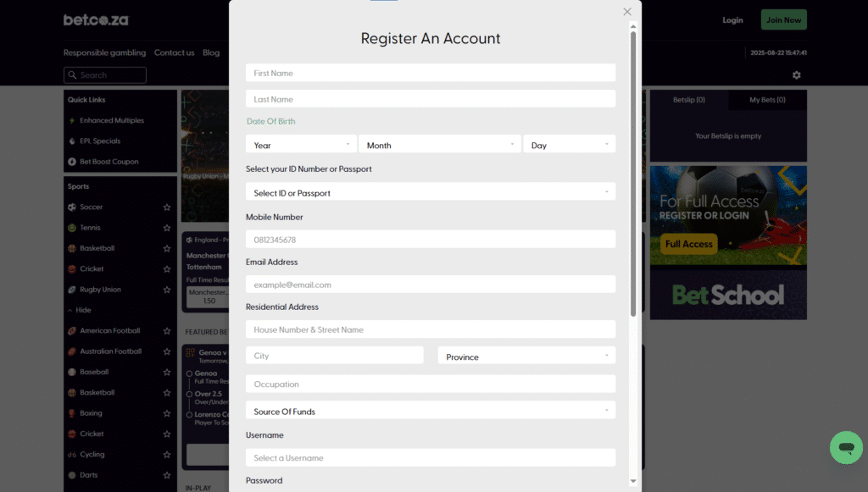Toggle the star beside Baseball
Viewport: 868px width, 492px height.
click(167, 372)
